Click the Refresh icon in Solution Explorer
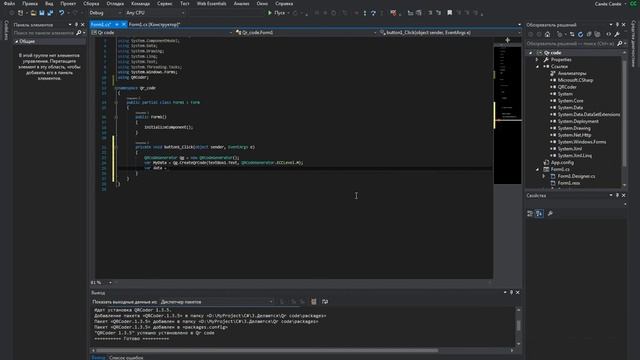This screenshot has width=640, height=360. (x=580, y=35)
